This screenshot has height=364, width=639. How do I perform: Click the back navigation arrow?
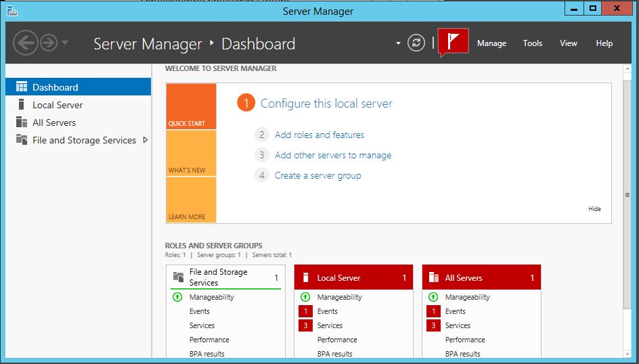25,43
